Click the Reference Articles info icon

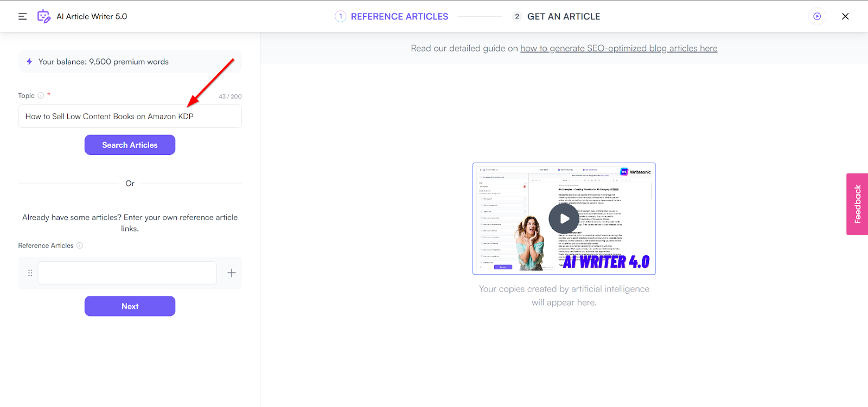point(80,246)
